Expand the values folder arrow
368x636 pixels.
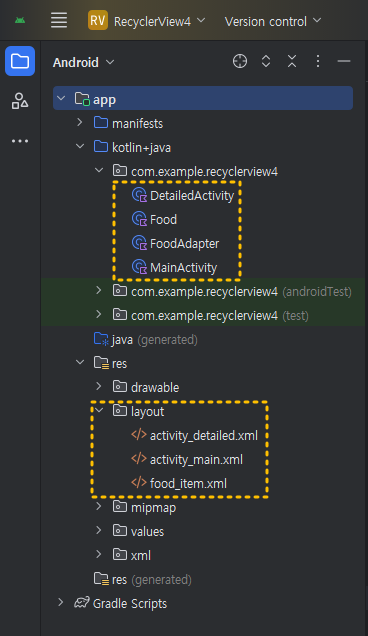tap(99, 530)
